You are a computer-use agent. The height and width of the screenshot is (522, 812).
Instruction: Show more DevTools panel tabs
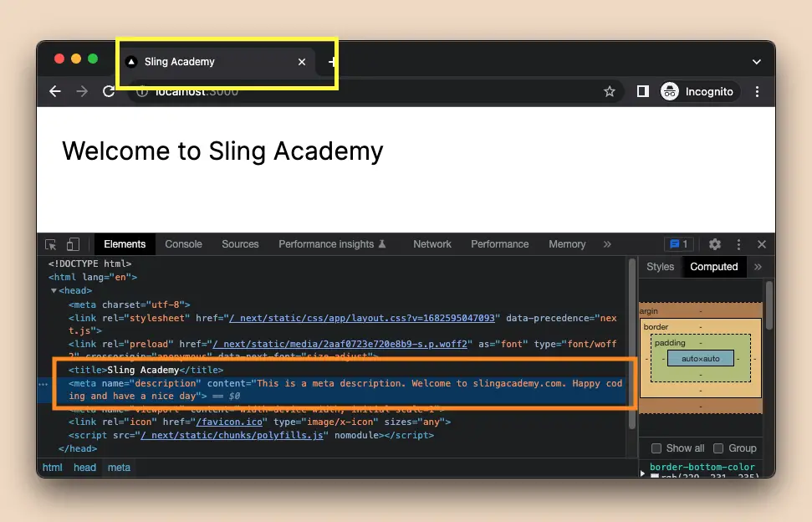pyautogui.click(x=607, y=244)
